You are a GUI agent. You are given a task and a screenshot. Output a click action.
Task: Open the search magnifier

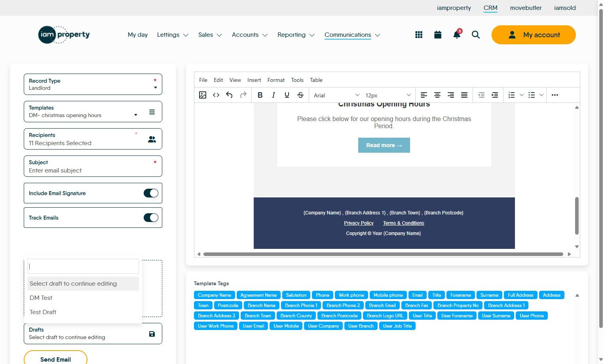point(476,35)
